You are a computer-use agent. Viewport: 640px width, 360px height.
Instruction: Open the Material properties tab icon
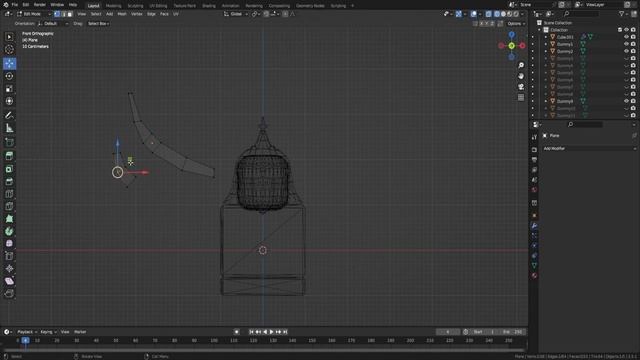(534, 276)
